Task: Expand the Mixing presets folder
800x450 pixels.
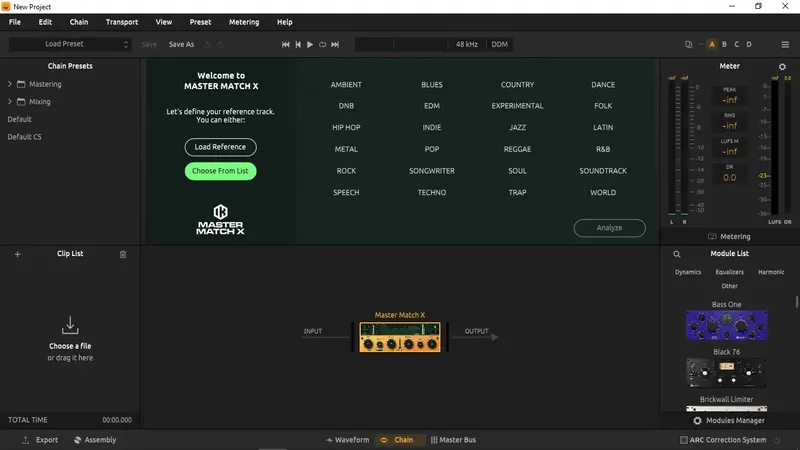Action: [10, 102]
